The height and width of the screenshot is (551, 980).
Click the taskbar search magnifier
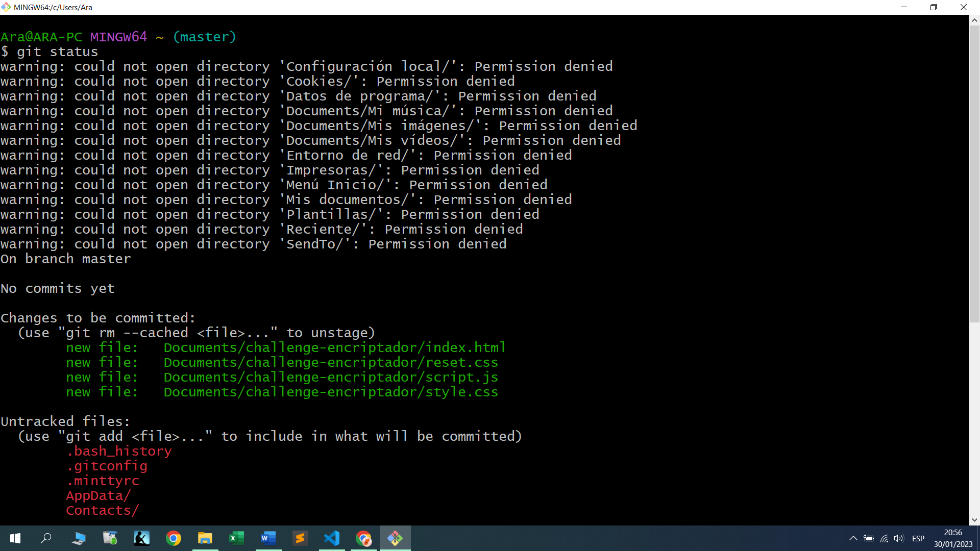point(46,538)
